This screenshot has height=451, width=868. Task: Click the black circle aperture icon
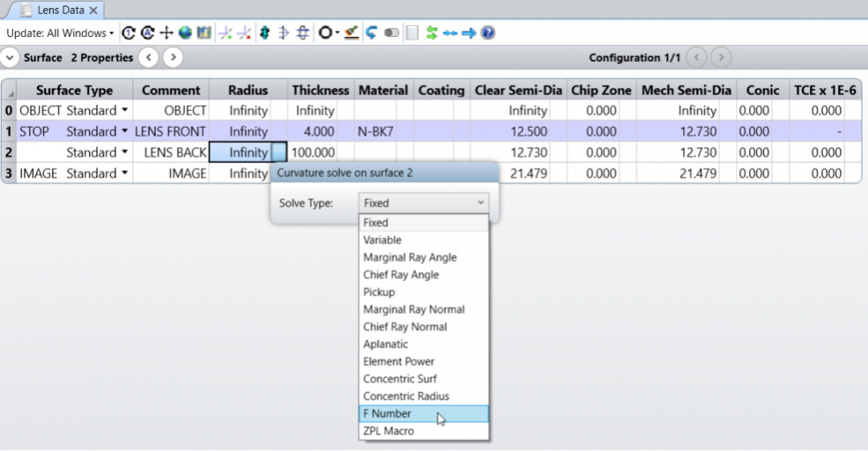pos(325,33)
